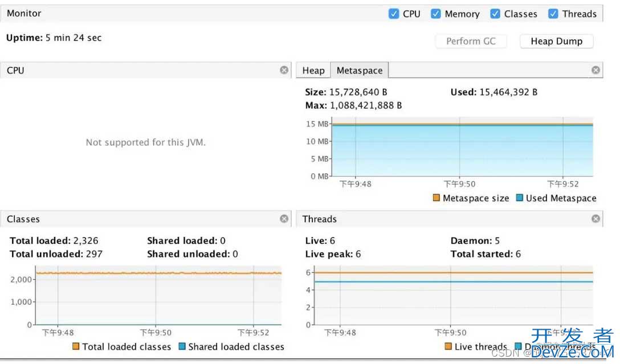
Task: Click the Live 6 threads value
Action: tap(332, 241)
